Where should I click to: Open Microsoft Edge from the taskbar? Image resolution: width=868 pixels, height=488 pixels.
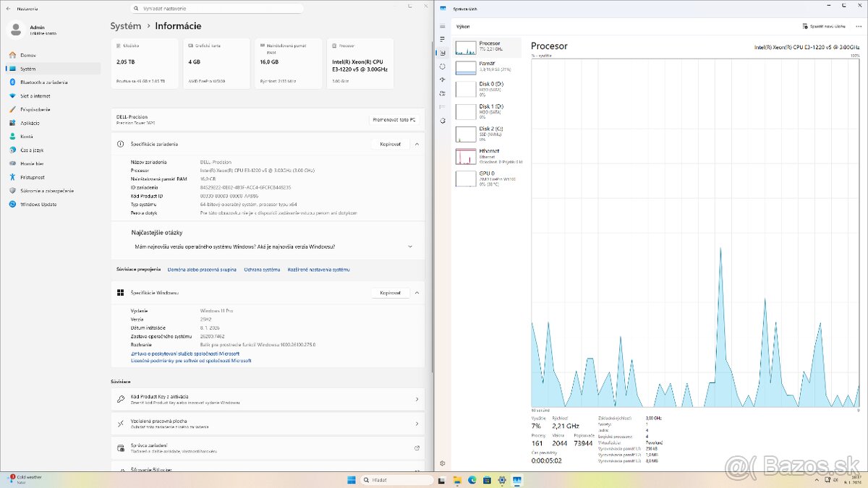470,479
